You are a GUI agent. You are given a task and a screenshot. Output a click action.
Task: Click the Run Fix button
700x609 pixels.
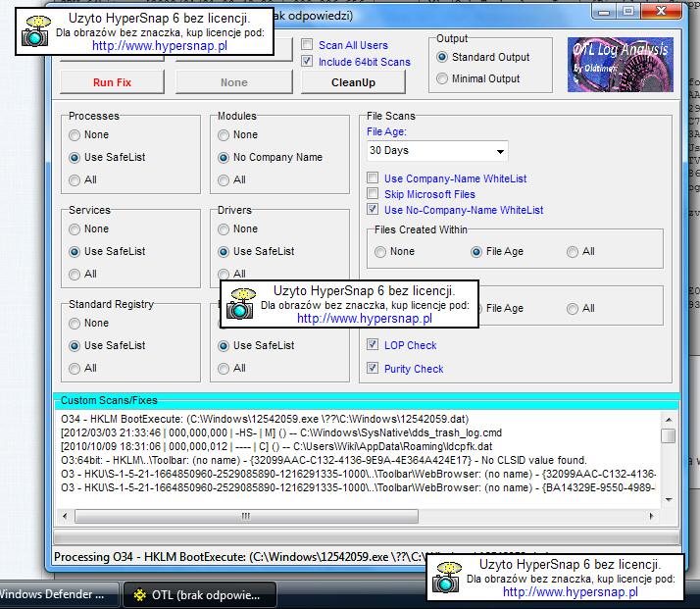pos(112,82)
